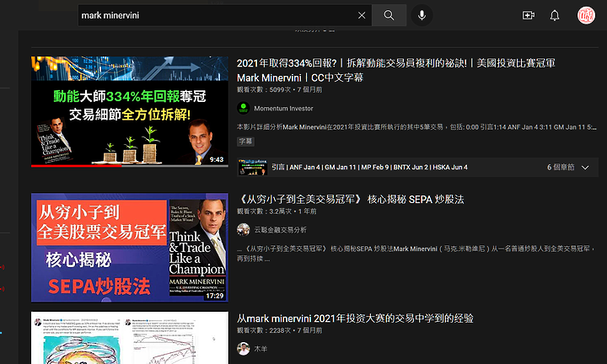The width and height of the screenshot is (607, 364).
Task: Open the 動能大師334%年回報 video thumbnail
Action: [x=130, y=112]
